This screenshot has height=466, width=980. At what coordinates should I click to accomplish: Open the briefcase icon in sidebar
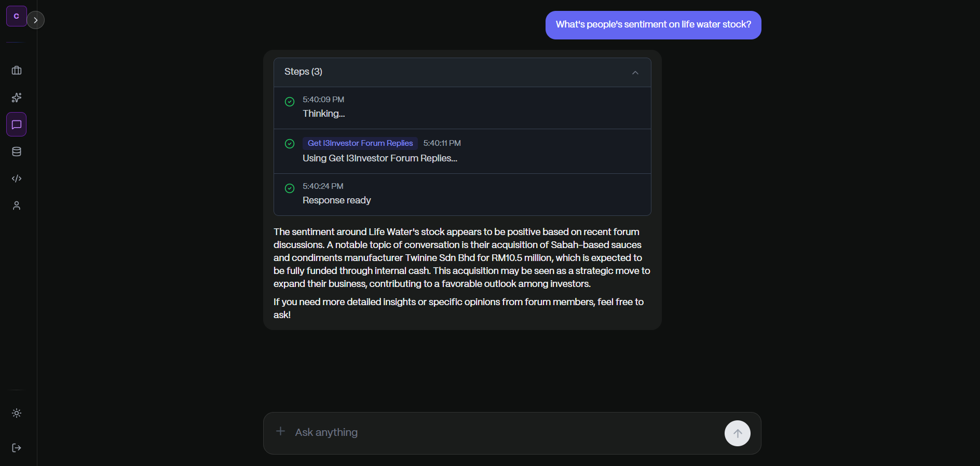[x=17, y=71]
